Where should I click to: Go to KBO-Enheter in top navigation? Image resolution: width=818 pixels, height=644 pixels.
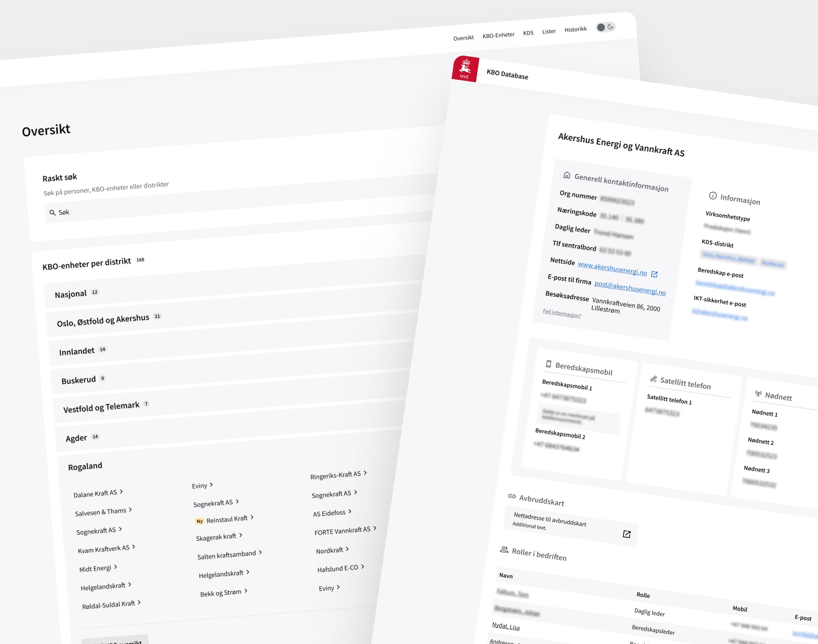pyautogui.click(x=499, y=35)
